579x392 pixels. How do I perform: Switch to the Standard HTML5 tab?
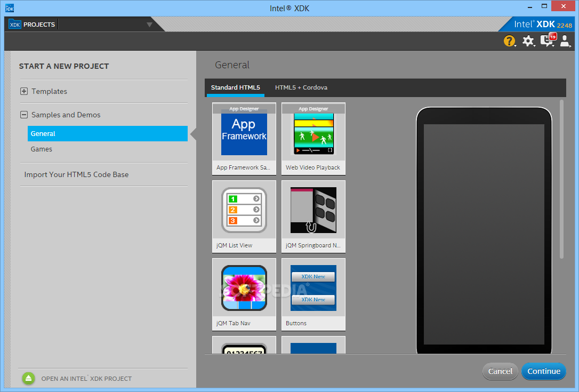(x=236, y=87)
